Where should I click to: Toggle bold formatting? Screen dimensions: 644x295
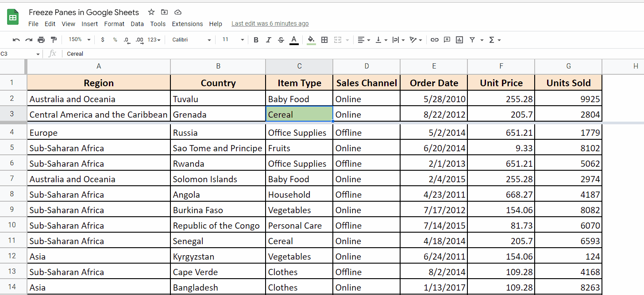click(256, 39)
